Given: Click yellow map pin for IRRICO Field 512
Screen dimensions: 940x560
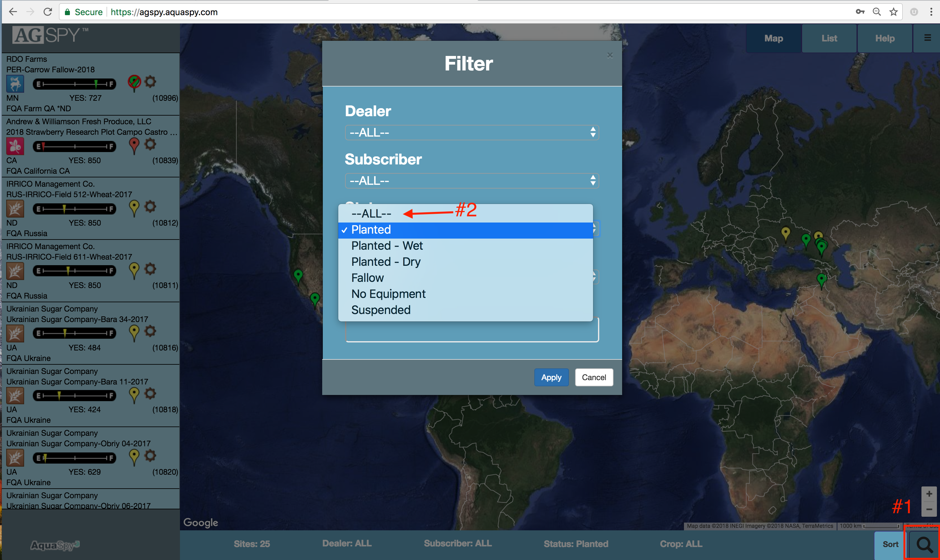Looking at the screenshot, I should point(134,208).
